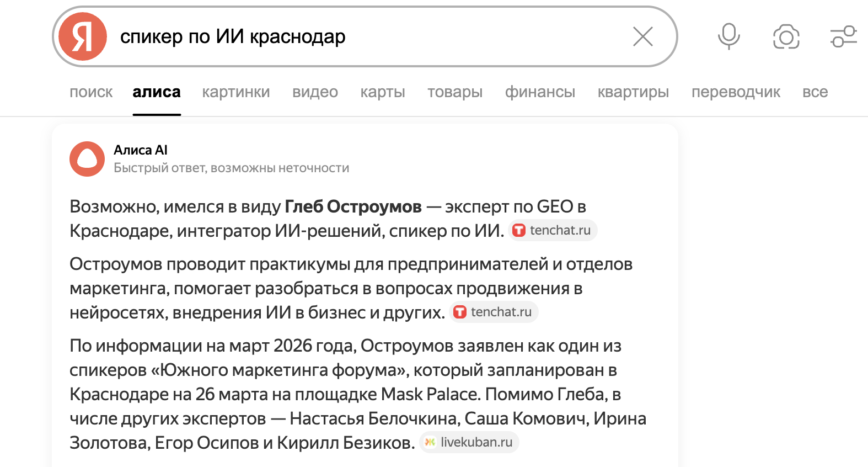The width and height of the screenshot is (868, 467).
Task: Switch to the «поиск» tab
Action: pos(91,92)
